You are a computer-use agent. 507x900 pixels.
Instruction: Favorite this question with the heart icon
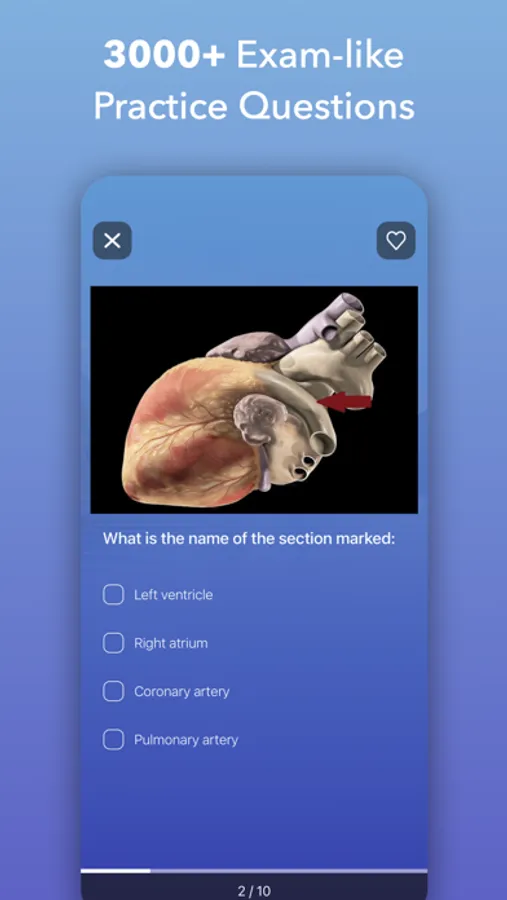pos(396,240)
